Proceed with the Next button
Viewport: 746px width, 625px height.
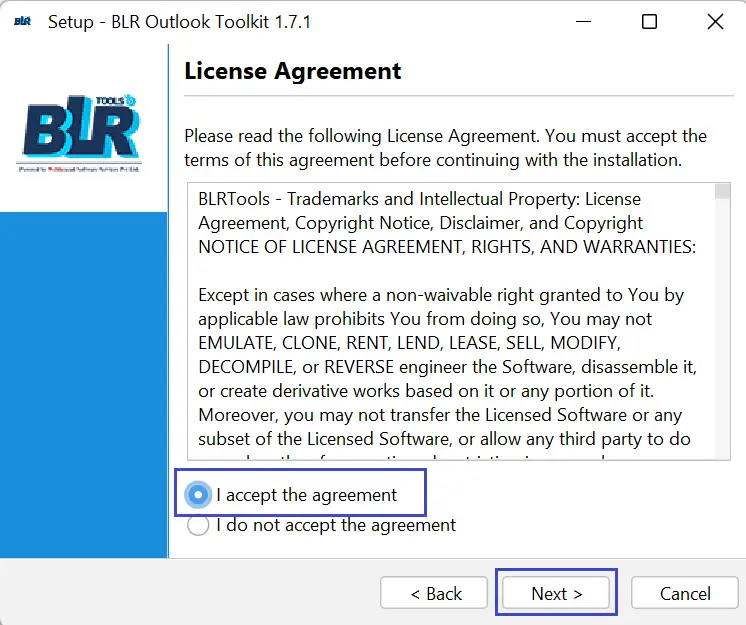point(556,593)
